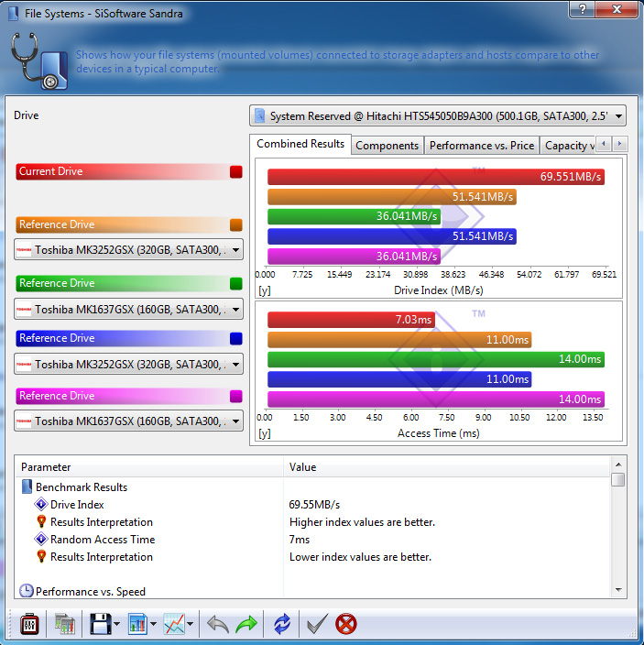The image size is (644, 645).
Task: Click the Drive Index diamond icon
Action: click(x=41, y=504)
